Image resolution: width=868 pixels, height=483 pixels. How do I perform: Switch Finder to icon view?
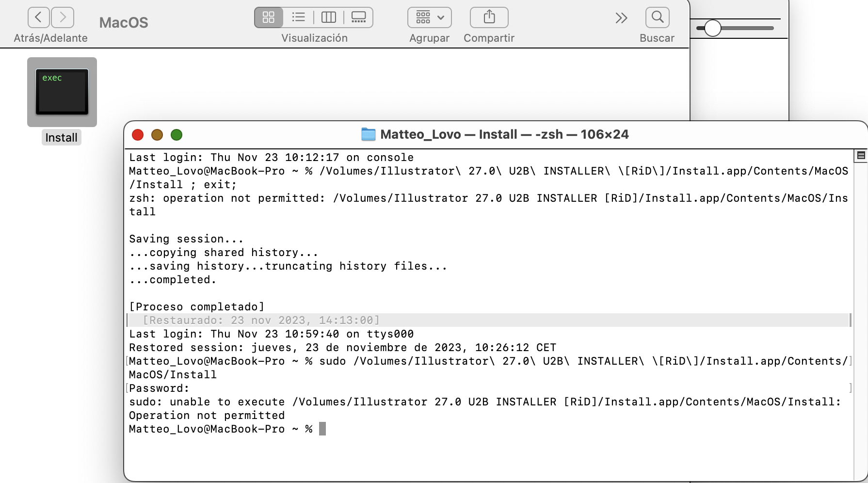click(269, 17)
